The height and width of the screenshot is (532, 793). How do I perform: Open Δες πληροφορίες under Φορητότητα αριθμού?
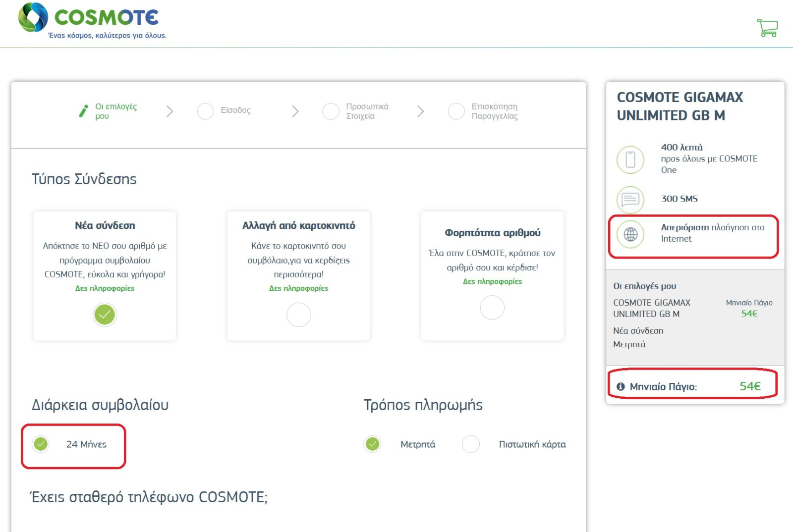(492, 281)
